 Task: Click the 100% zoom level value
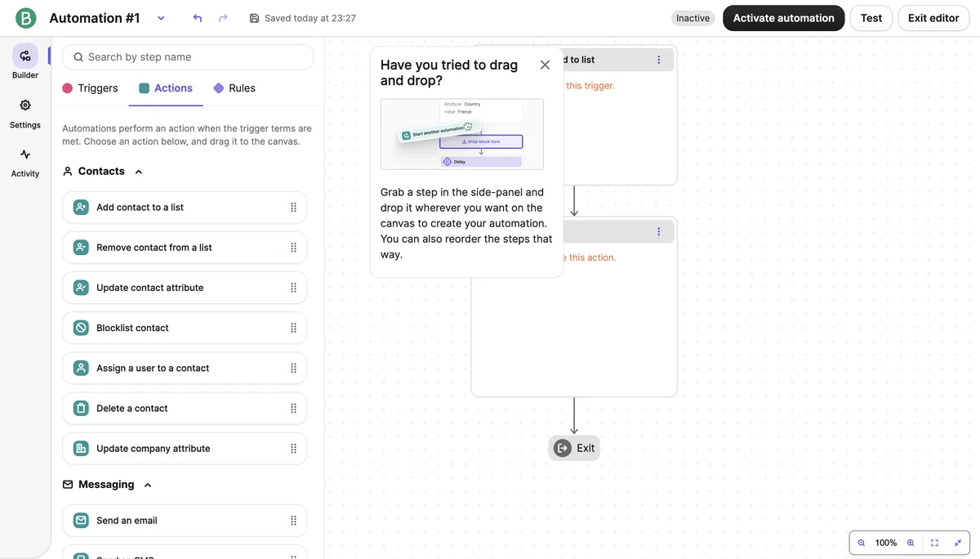pyautogui.click(x=886, y=543)
